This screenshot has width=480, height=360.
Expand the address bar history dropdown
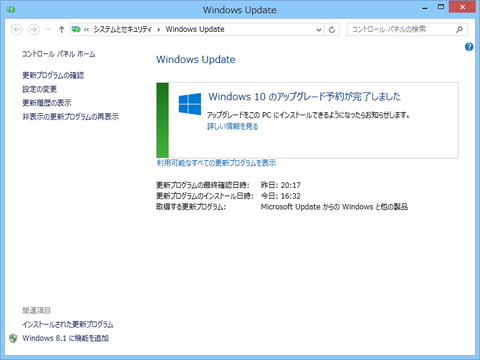(x=319, y=30)
